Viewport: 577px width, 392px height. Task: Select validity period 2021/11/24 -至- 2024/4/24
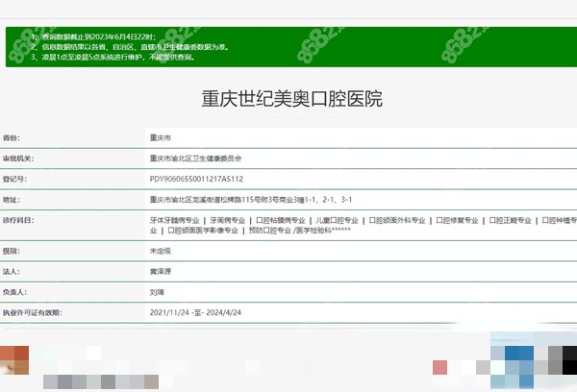195,312
